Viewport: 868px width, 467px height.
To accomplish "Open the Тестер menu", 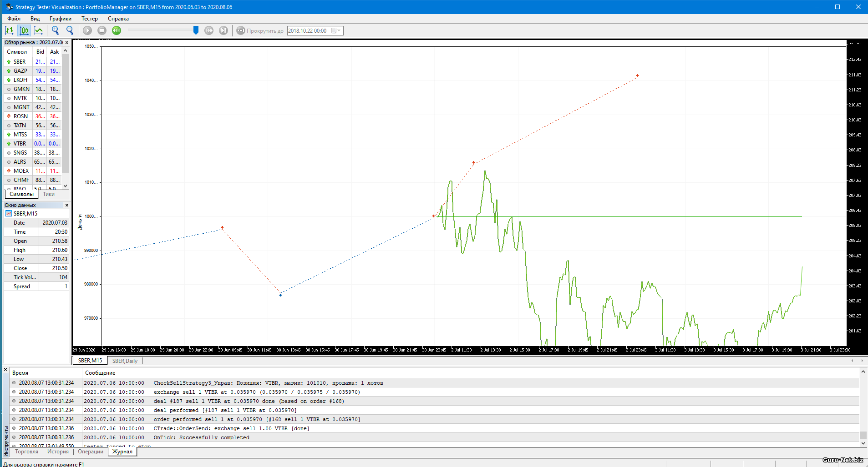I will tap(90, 19).
